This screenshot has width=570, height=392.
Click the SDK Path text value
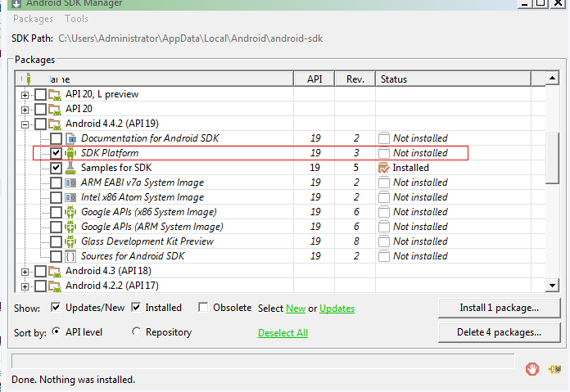pos(191,38)
